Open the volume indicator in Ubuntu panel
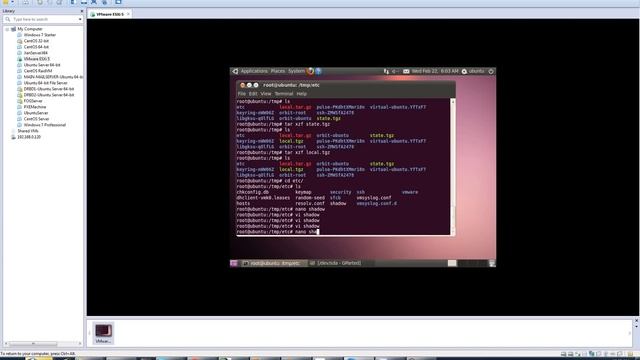Viewport: 640px width, 360px height. pos(395,71)
